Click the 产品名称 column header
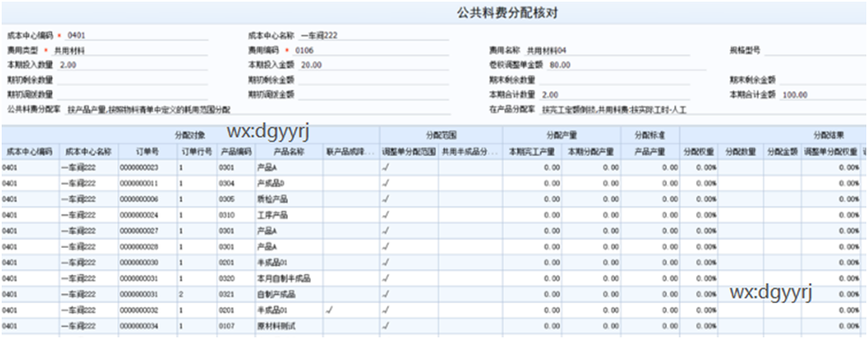Screen dimensions: 868x339 coord(290,151)
